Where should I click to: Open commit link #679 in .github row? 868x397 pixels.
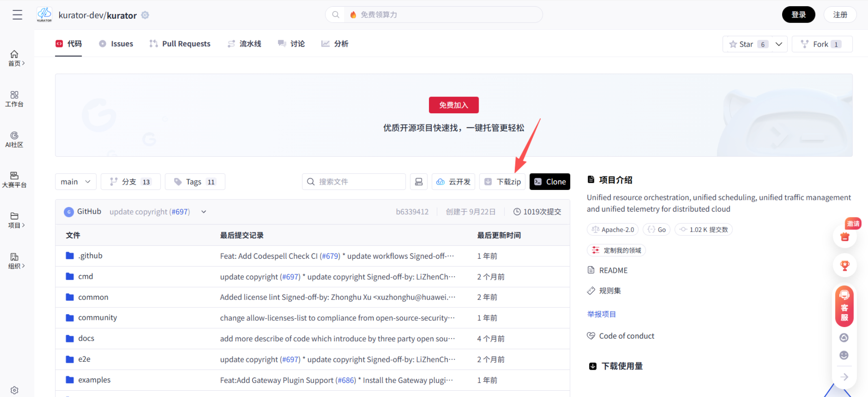[x=330, y=256]
